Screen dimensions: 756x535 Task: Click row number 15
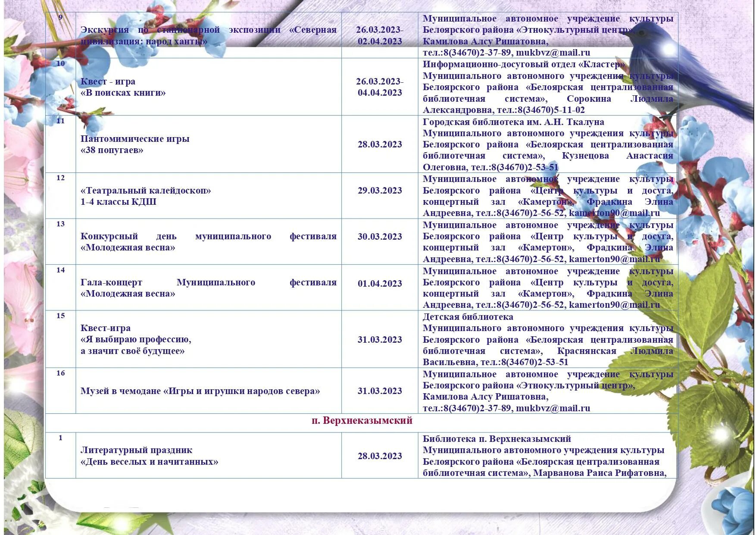tap(61, 316)
